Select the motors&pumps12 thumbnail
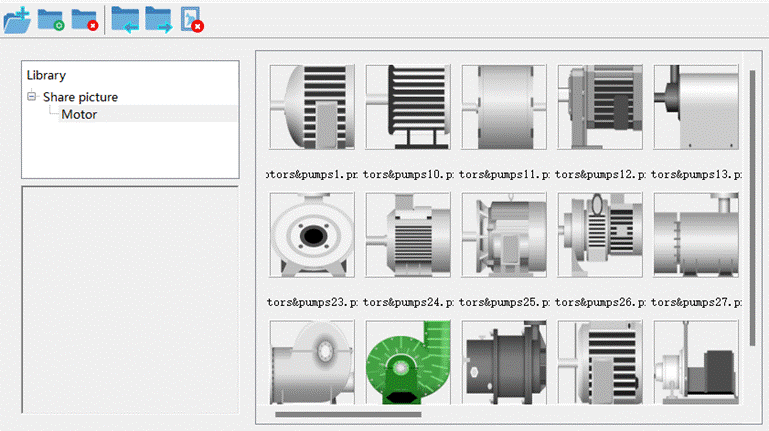This screenshot has height=431, width=769. (x=599, y=107)
